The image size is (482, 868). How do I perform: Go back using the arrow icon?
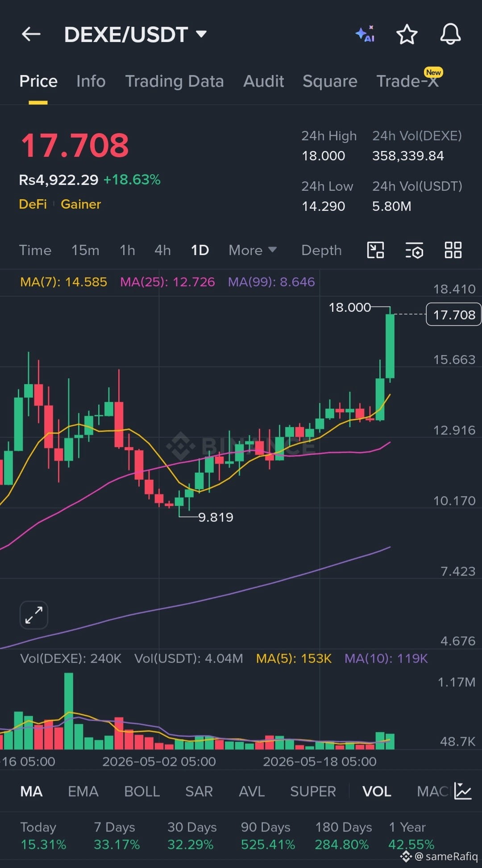[31, 34]
